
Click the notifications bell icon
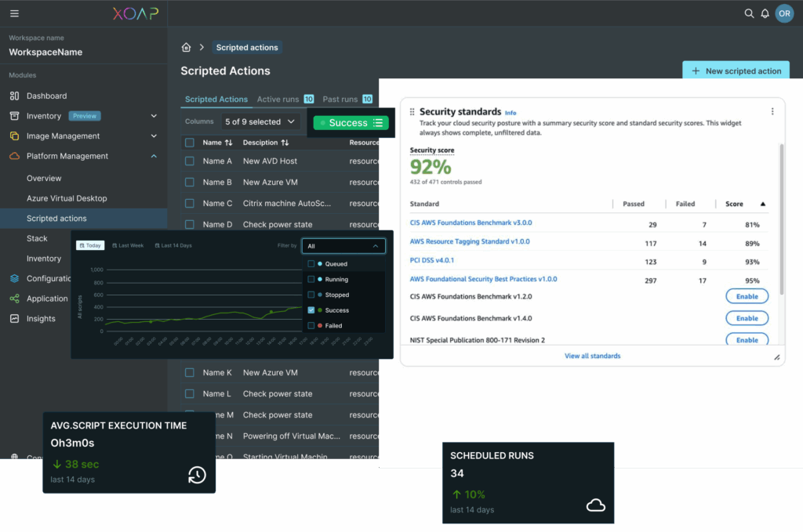[x=765, y=13]
